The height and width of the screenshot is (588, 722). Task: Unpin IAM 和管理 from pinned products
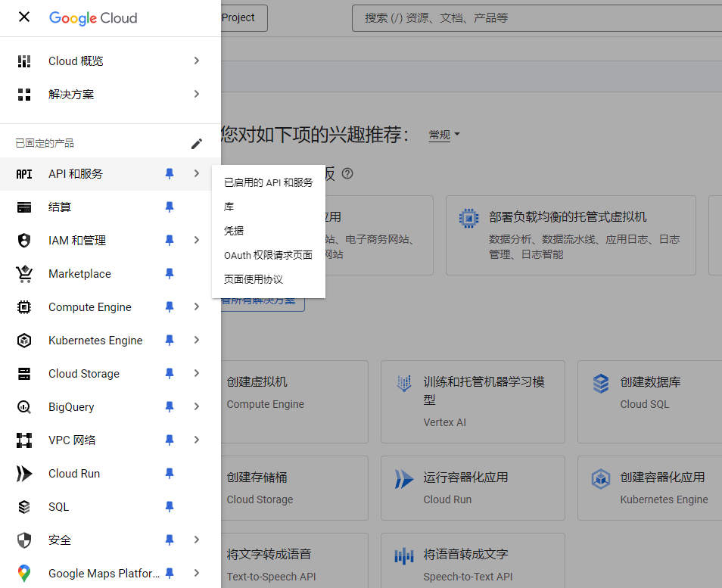[170, 240]
